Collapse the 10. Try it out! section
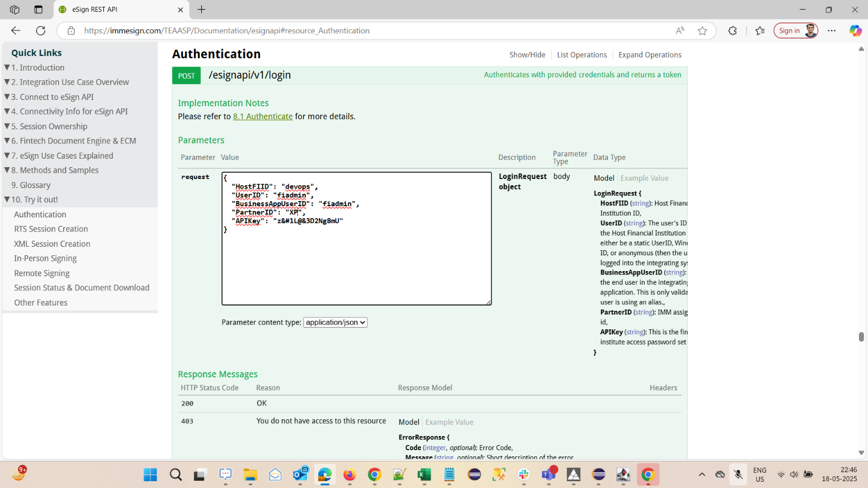 (x=7, y=199)
